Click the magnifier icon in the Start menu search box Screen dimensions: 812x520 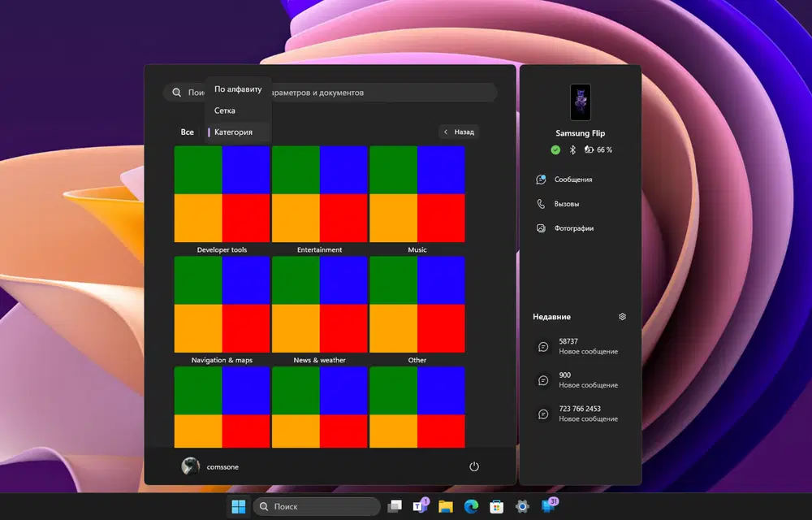176,92
